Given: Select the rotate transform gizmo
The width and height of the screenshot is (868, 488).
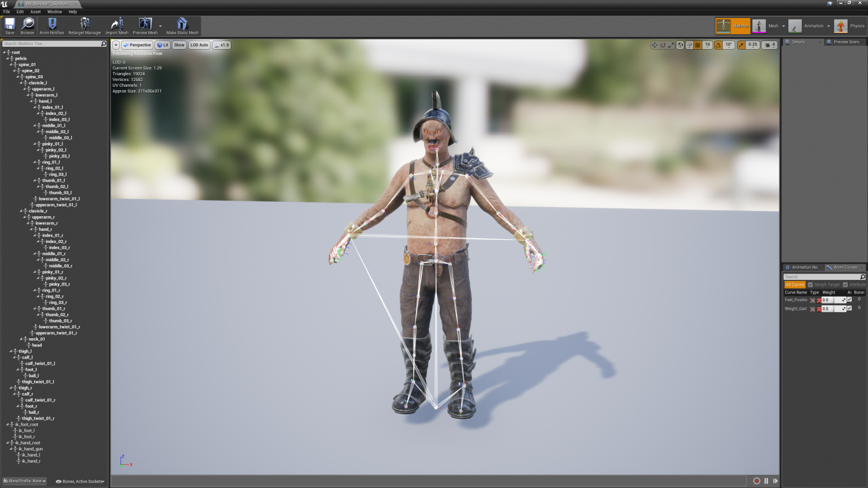Looking at the screenshot, I should [663, 45].
